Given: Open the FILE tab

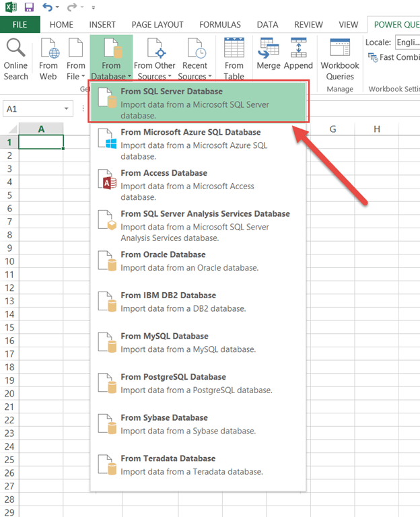Looking at the screenshot, I should click(x=20, y=25).
